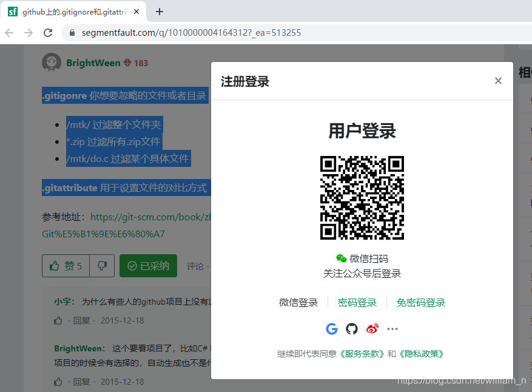Click highlighted text *.zip 过滤所有.zip文件
This screenshot has height=392, width=532.
tap(114, 141)
